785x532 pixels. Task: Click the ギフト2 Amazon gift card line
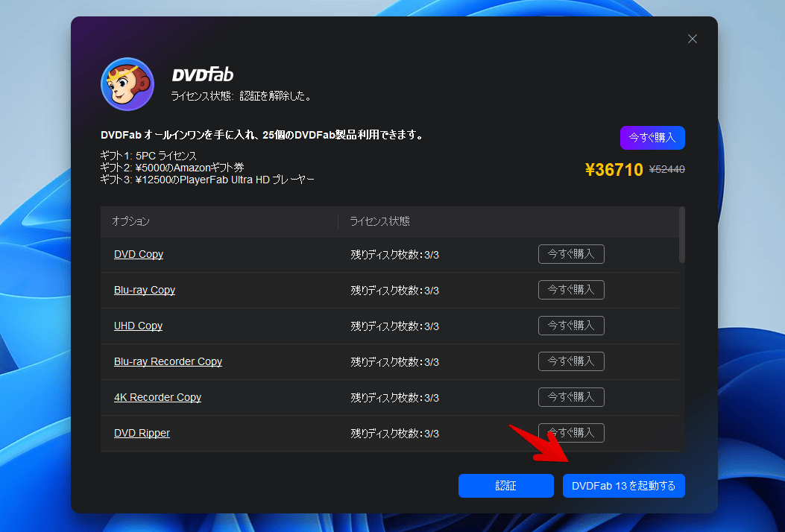click(x=172, y=168)
